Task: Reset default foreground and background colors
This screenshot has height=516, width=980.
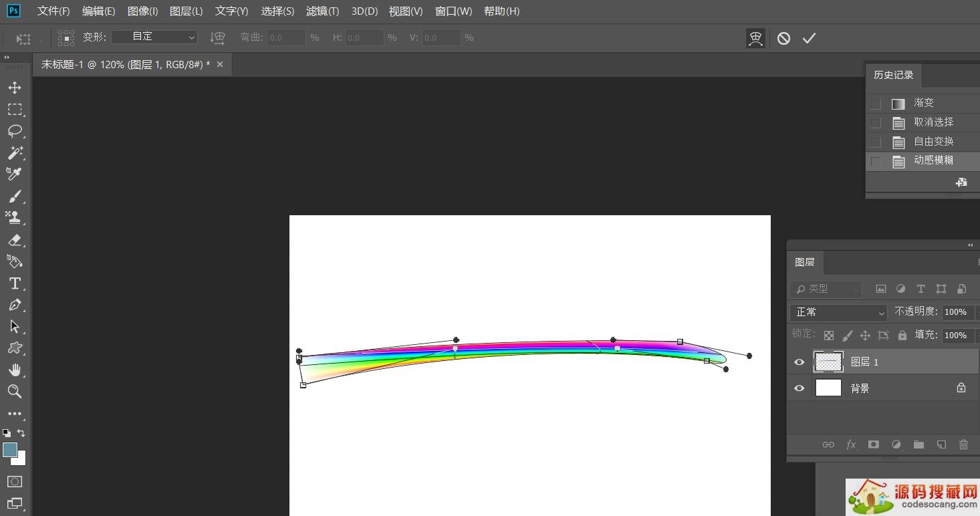Action: click(7, 433)
